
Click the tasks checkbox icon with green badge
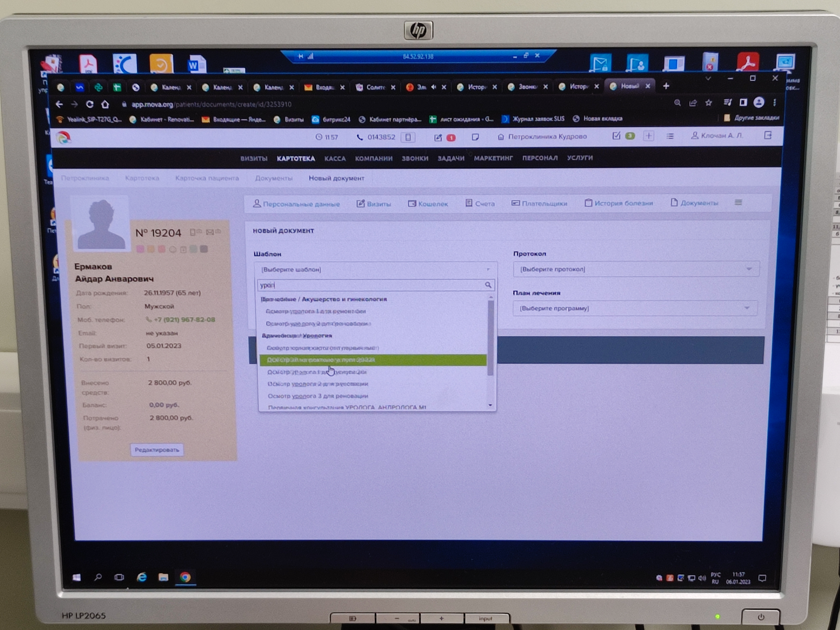[616, 136]
